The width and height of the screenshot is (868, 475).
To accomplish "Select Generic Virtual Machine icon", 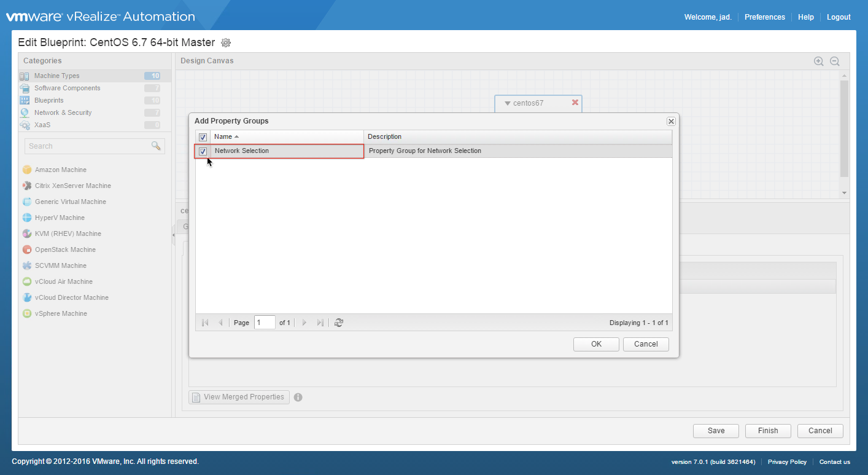I will click(27, 202).
